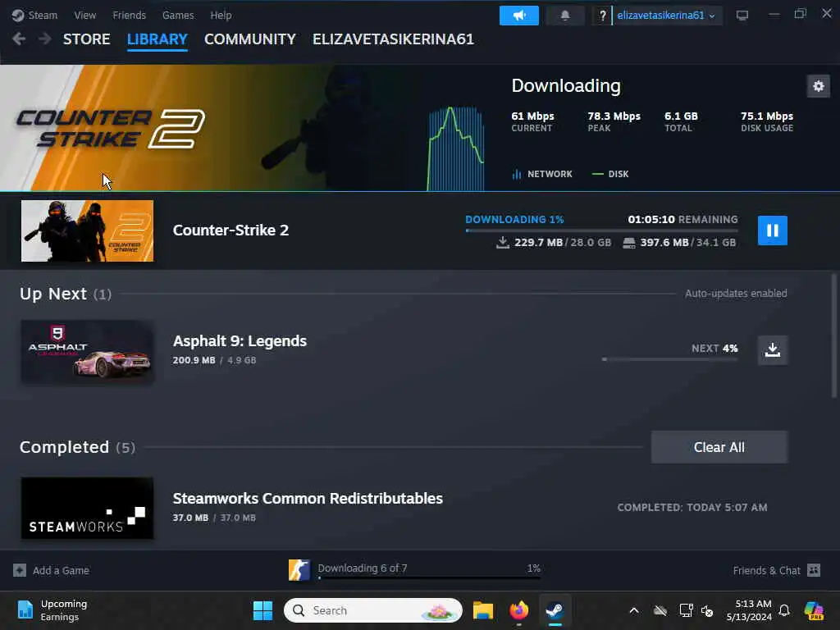Open the Help menu
This screenshot has width=840, height=630.
(221, 15)
